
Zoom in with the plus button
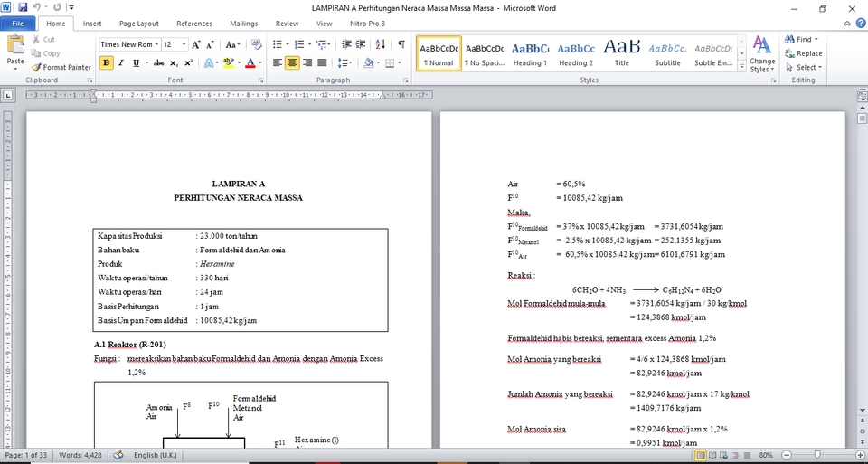860,455
